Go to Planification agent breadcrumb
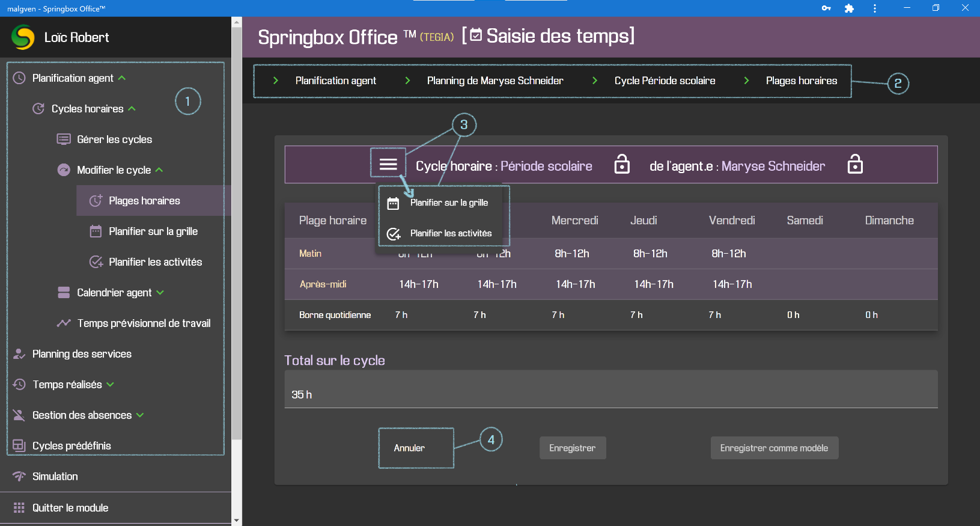Screen dimensions: 980x526 coord(336,81)
